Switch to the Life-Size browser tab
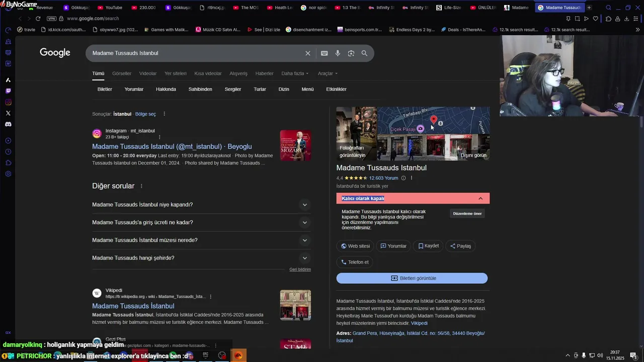The width and height of the screenshot is (644, 362). 449,8
